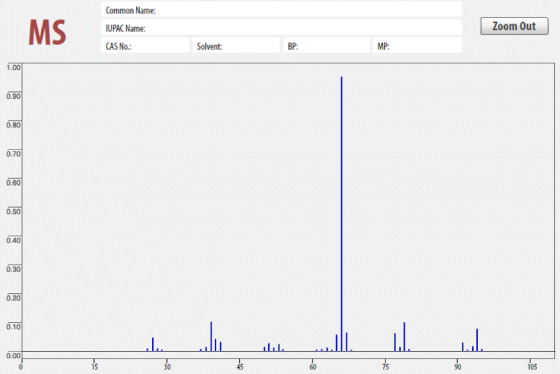Click the 60 label on x-axis

tap(312, 366)
